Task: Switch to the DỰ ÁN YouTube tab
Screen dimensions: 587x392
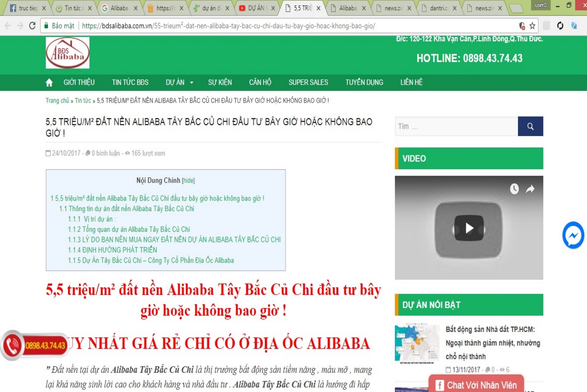Action: pyautogui.click(x=256, y=8)
